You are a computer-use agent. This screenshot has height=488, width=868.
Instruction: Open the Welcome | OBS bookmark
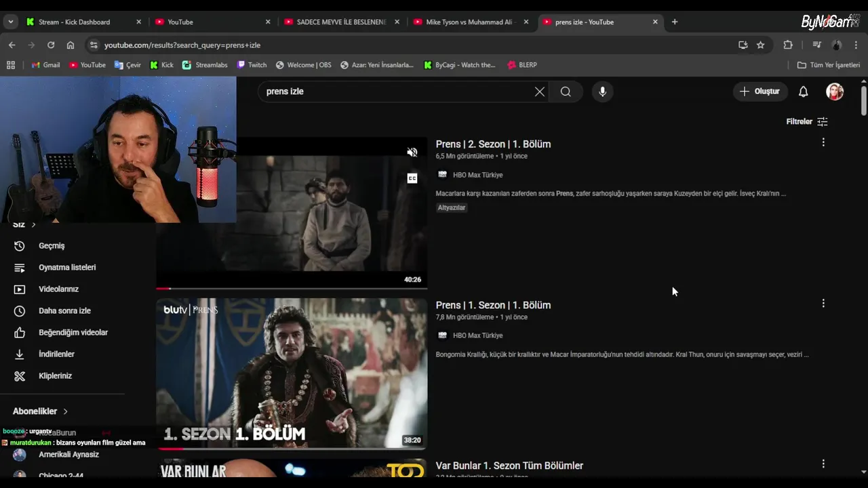coord(303,65)
